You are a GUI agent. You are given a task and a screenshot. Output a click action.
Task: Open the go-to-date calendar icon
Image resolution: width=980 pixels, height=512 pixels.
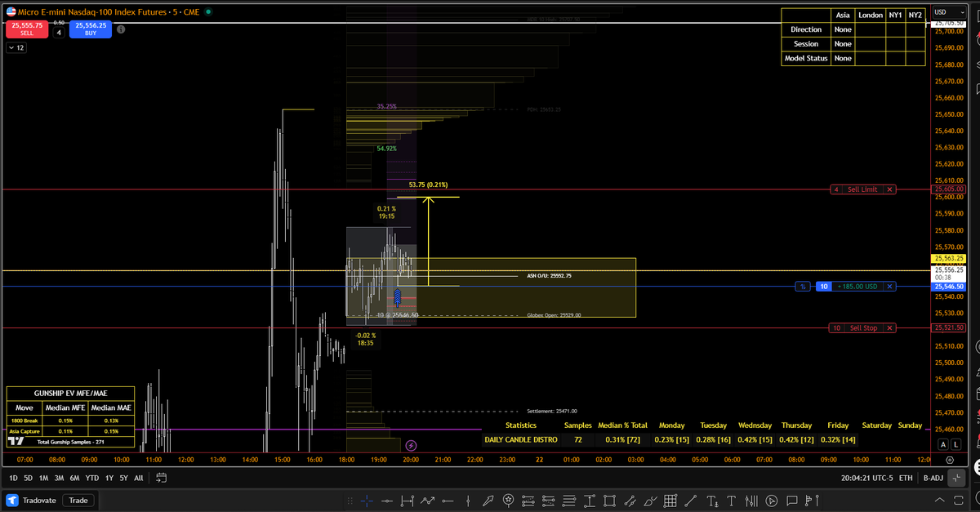point(161,478)
